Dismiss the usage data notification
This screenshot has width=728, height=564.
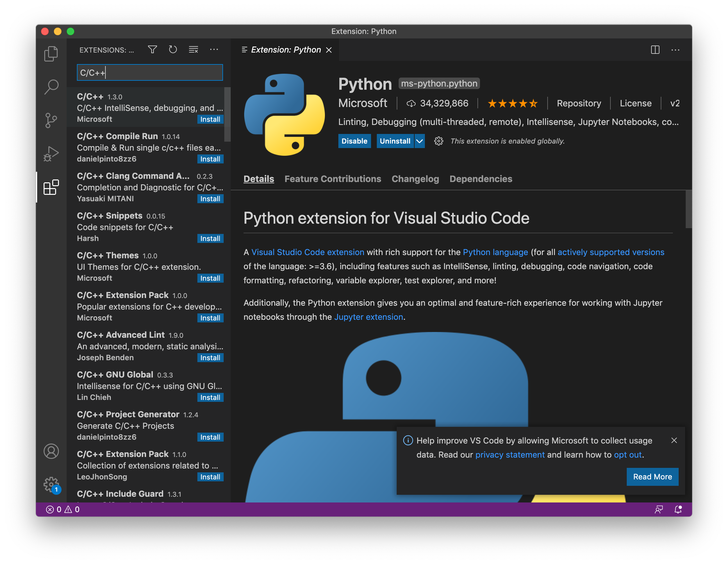tap(673, 440)
